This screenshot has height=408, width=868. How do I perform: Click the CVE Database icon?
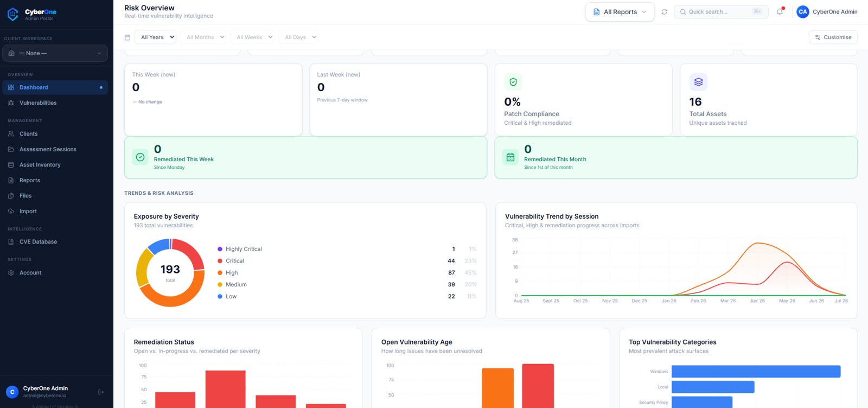[11, 241]
